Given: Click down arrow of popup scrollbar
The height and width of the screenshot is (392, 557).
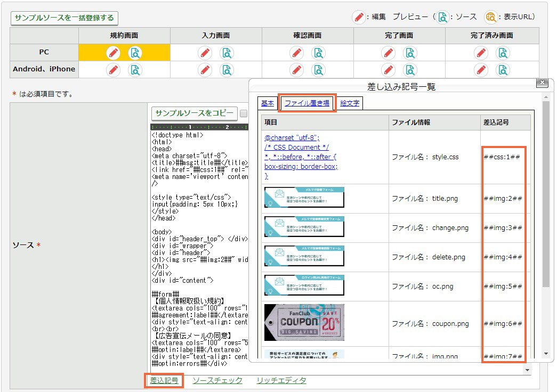Looking at the screenshot, I should tap(546, 354).
